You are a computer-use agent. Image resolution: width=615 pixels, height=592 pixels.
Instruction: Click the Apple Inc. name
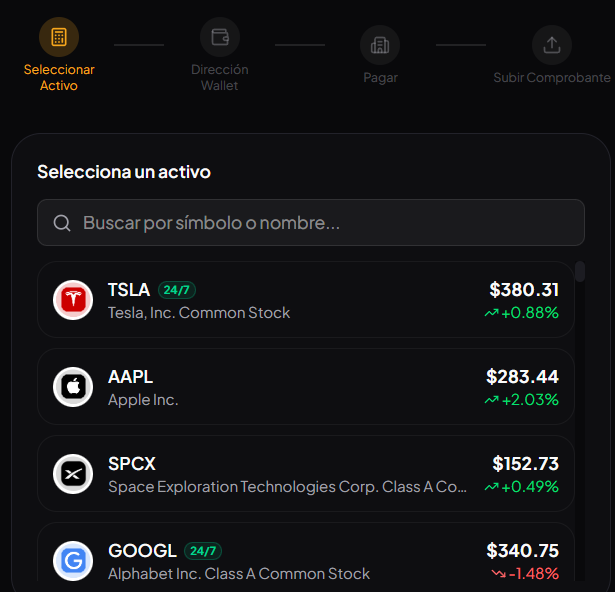click(x=143, y=400)
